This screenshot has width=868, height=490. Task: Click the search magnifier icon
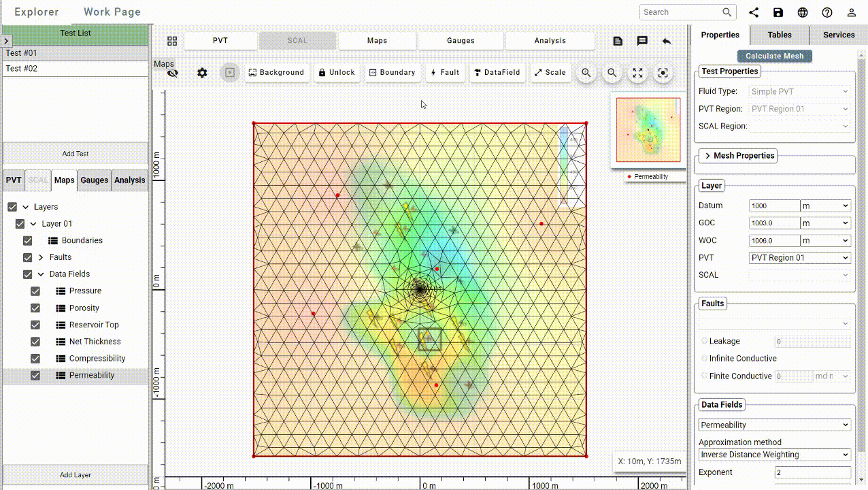point(727,12)
